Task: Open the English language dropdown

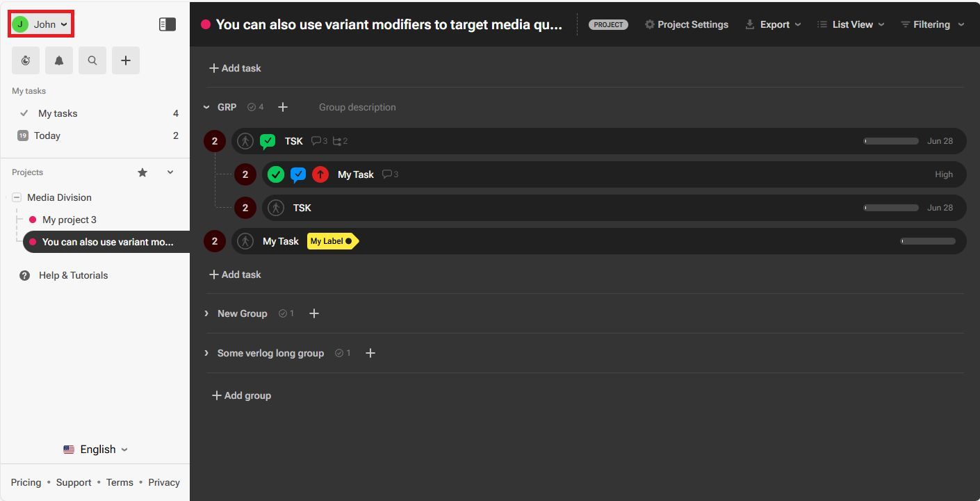Action: tap(95, 450)
